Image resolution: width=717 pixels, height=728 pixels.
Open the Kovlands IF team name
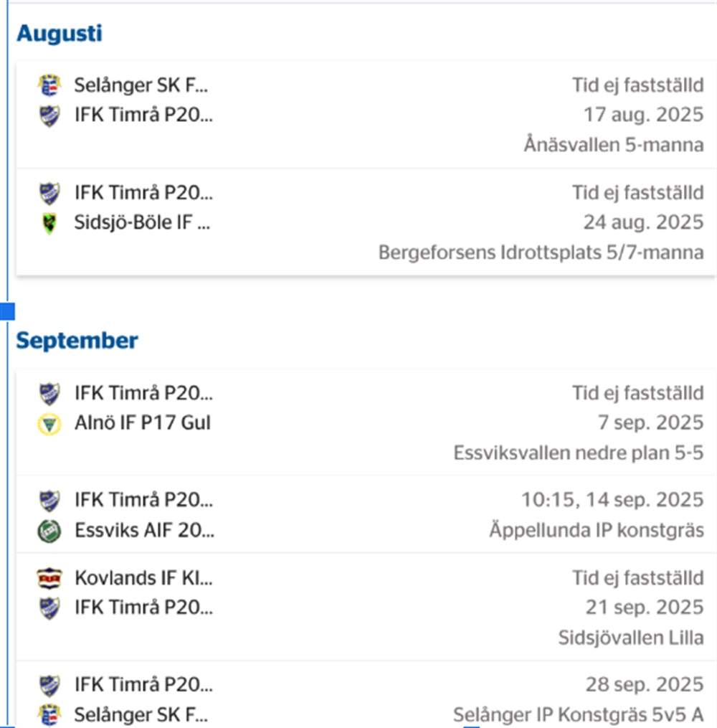[143, 577]
